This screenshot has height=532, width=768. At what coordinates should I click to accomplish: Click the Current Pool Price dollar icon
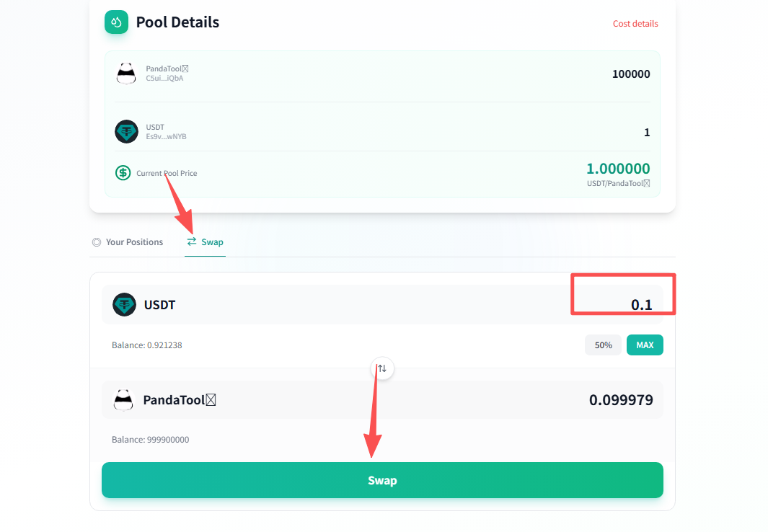click(123, 173)
